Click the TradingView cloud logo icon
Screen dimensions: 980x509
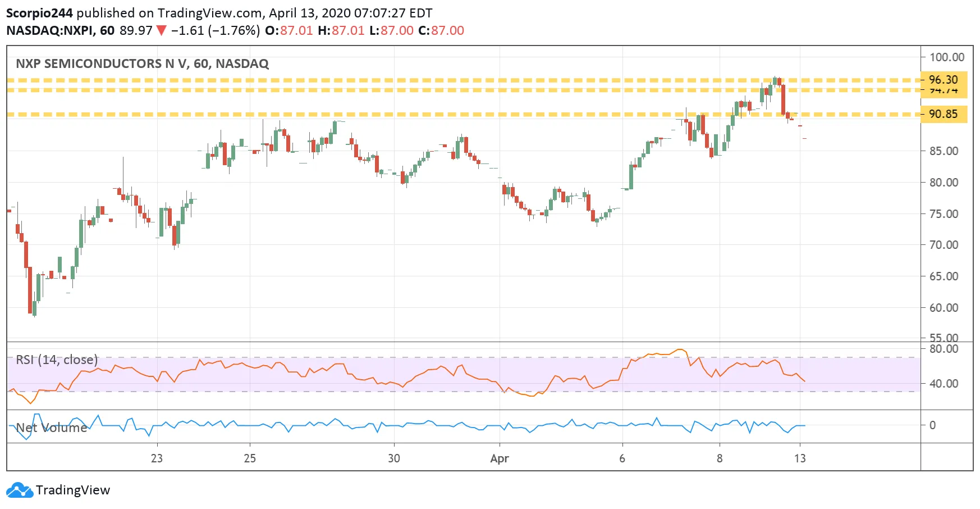coord(20,490)
